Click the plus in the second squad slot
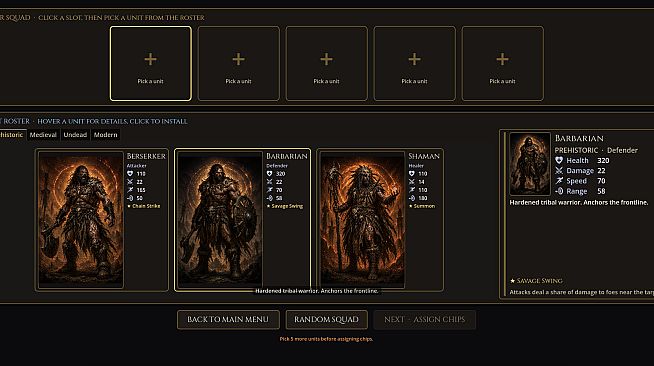The width and height of the screenshot is (654, 366). (x=238, y=59)
